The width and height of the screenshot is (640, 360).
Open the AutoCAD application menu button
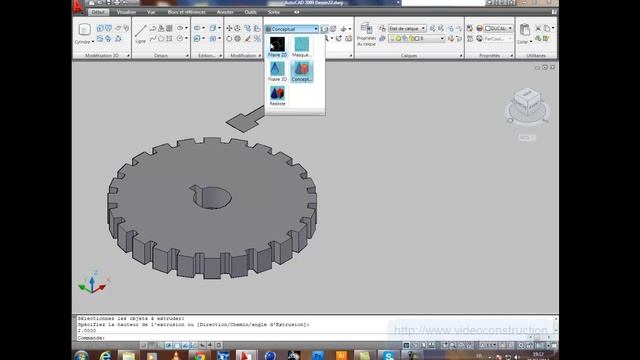click(78, 7)
